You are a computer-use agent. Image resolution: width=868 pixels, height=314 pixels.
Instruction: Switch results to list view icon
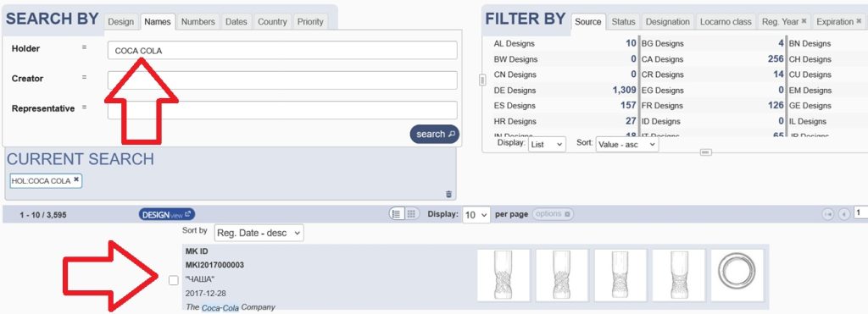click(397, 214)
